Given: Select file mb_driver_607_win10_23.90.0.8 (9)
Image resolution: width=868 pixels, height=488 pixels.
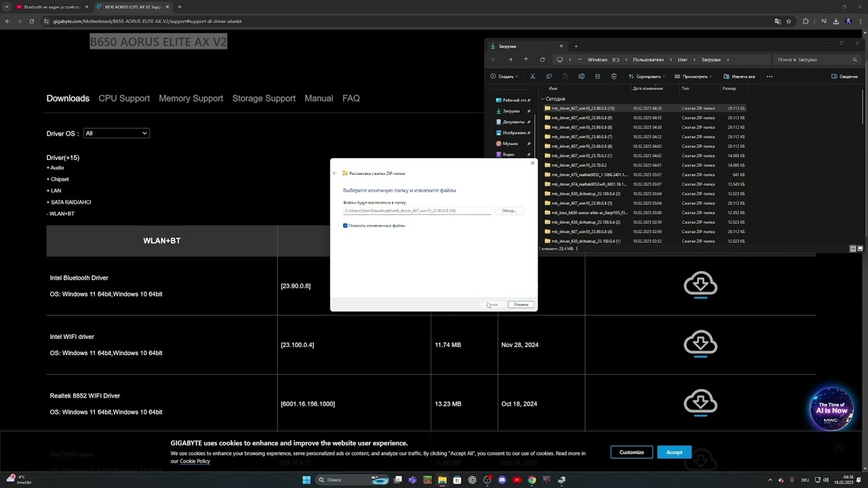Looking at the screenshot, I should [x=644, y=118].
